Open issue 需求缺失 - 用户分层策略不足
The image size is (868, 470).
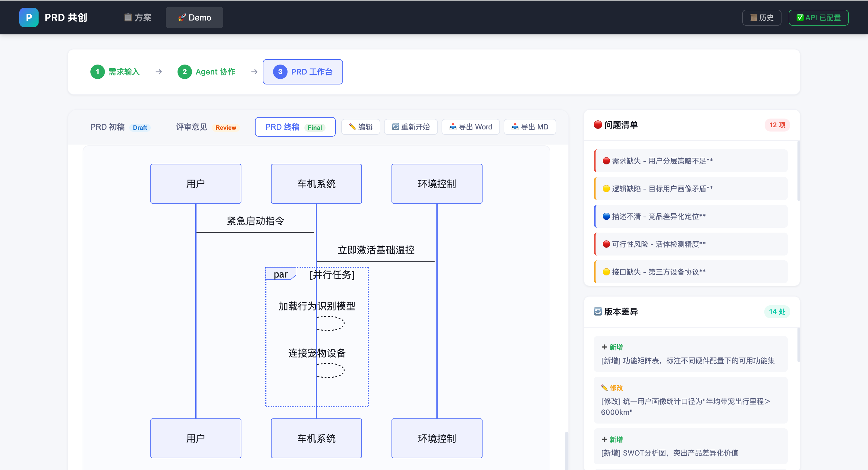coord(691,161)
